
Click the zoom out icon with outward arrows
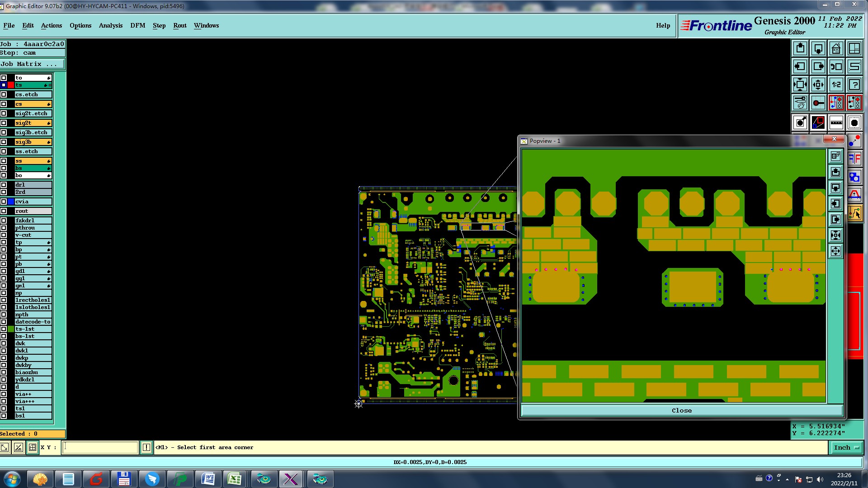tap(818, 84)
